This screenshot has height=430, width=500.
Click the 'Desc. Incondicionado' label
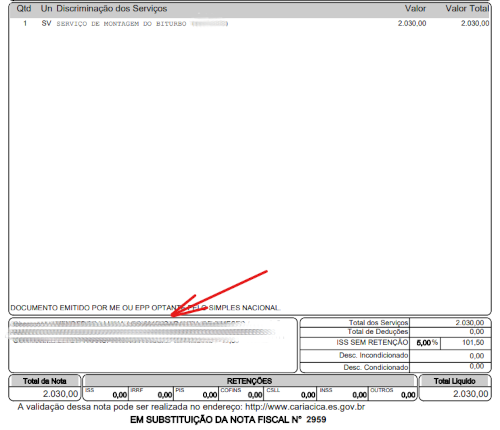[x=374, y=355]
